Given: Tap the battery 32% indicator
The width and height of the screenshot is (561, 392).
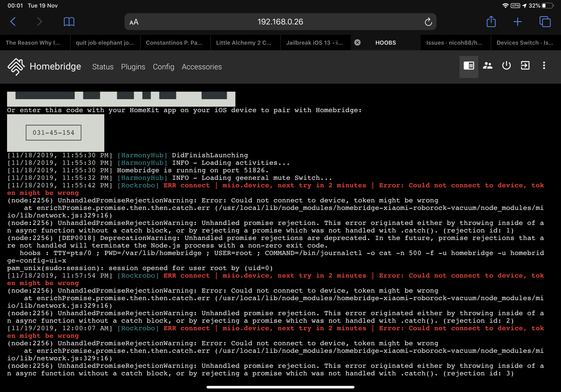Looking at the screenshot, I should pos(541,6).
